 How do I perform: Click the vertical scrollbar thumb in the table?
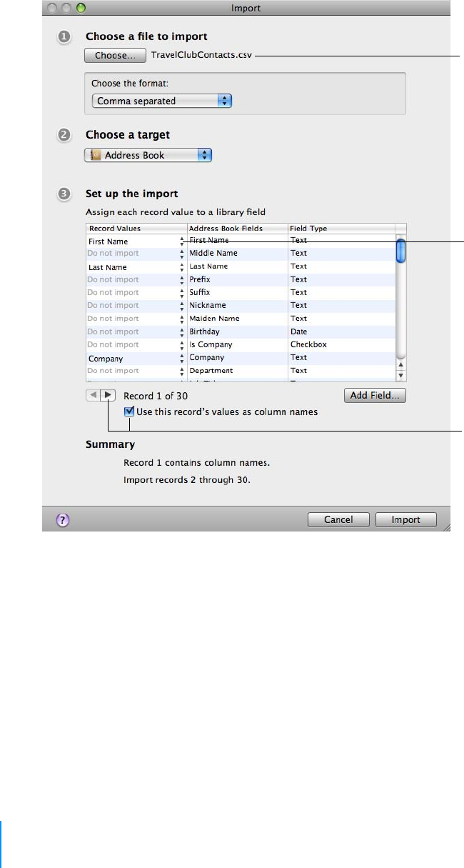(x=400, y=250)
